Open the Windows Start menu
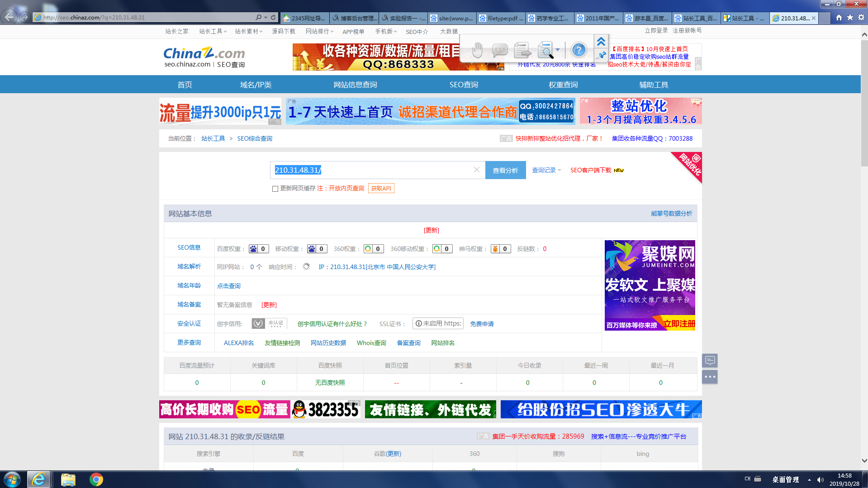The height and width of the screenshot is (488, 868). (x=12, y=479)
